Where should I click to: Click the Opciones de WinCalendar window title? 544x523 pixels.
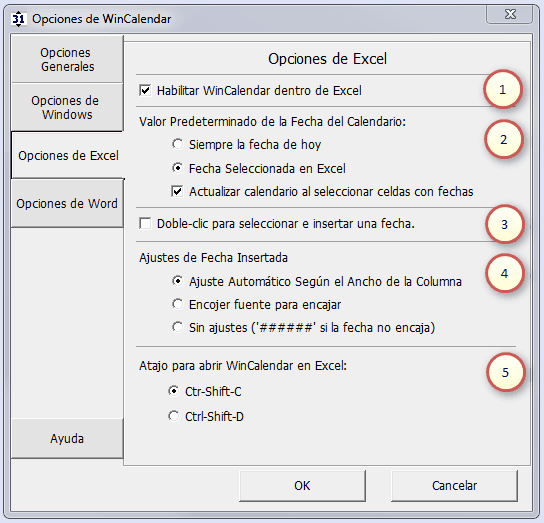point(102,19)
